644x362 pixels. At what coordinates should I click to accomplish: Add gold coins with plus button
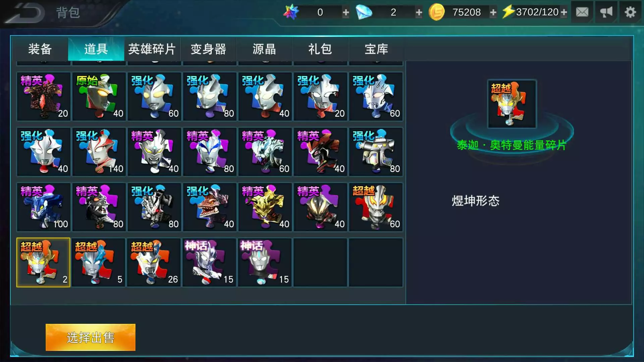(x=493, y=13)
